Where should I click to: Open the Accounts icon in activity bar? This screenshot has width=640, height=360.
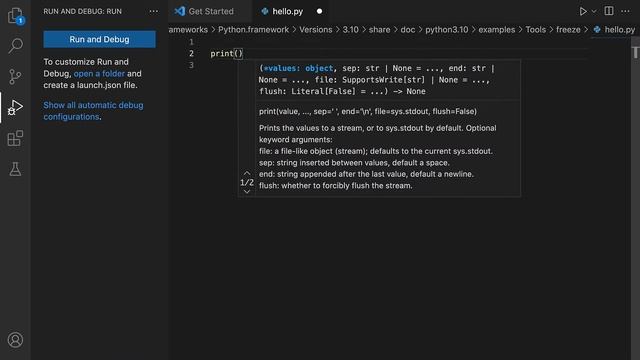point(15,340)
